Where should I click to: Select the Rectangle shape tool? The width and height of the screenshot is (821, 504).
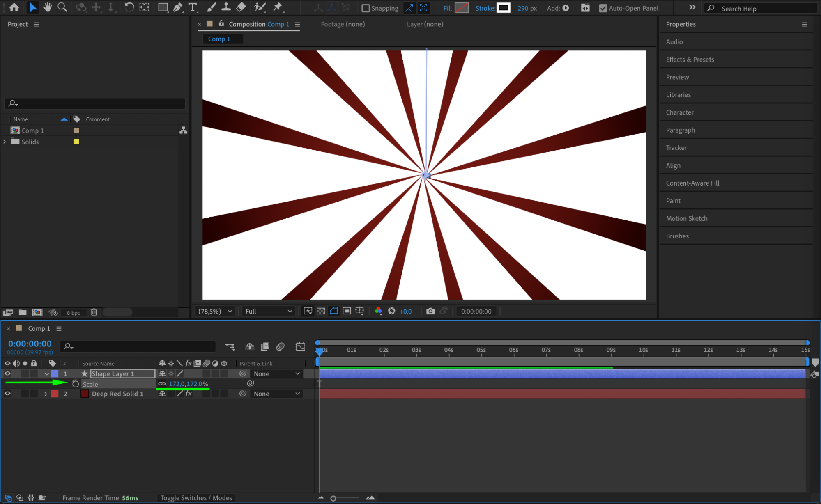[x=163, y=7]
